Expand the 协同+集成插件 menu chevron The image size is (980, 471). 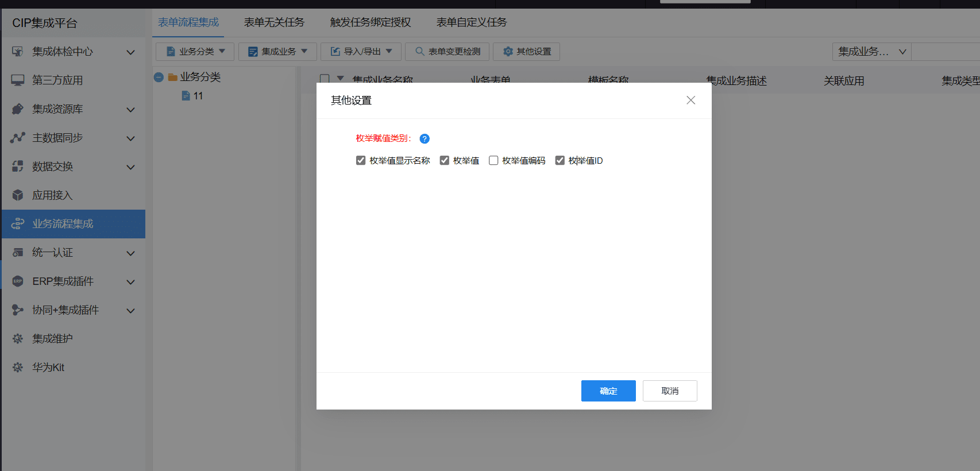131,311
